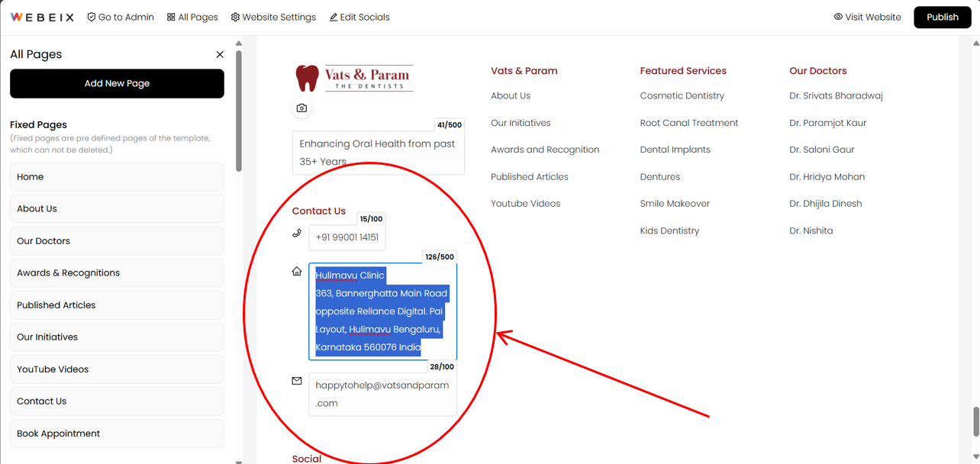Image resolution: width=980 pixels, height=464 pixels.
Task: Click the Hulimavu Clinic address text box
Action: (382, 311)
